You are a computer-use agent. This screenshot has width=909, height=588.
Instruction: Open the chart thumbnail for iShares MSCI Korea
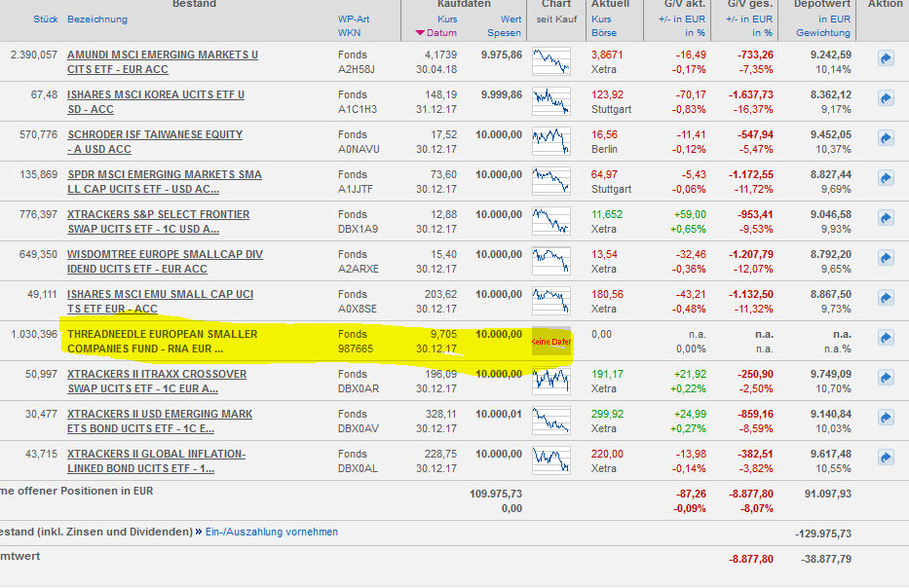551,101
